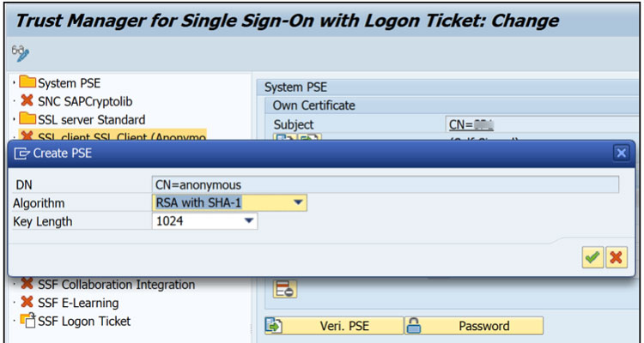Click the DN field containing CN=anonymous
Screen dimensions: 644x343
coord(384,184)
